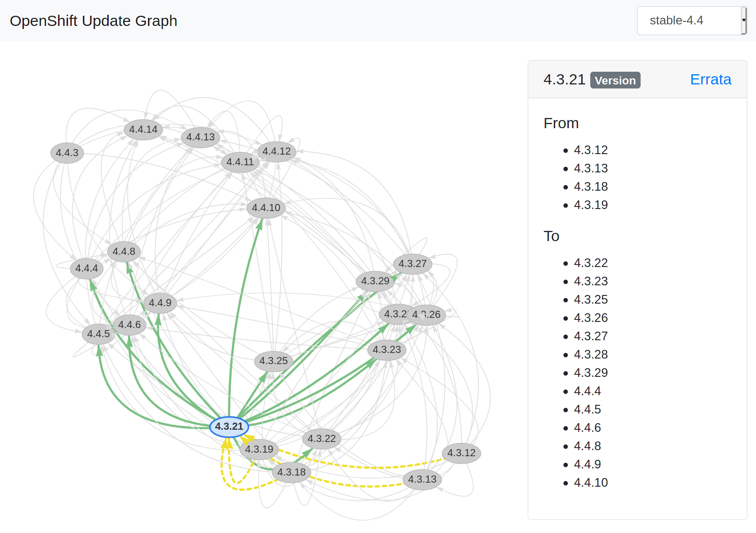Click 4.3.13 in the From list

pos(591,168)
